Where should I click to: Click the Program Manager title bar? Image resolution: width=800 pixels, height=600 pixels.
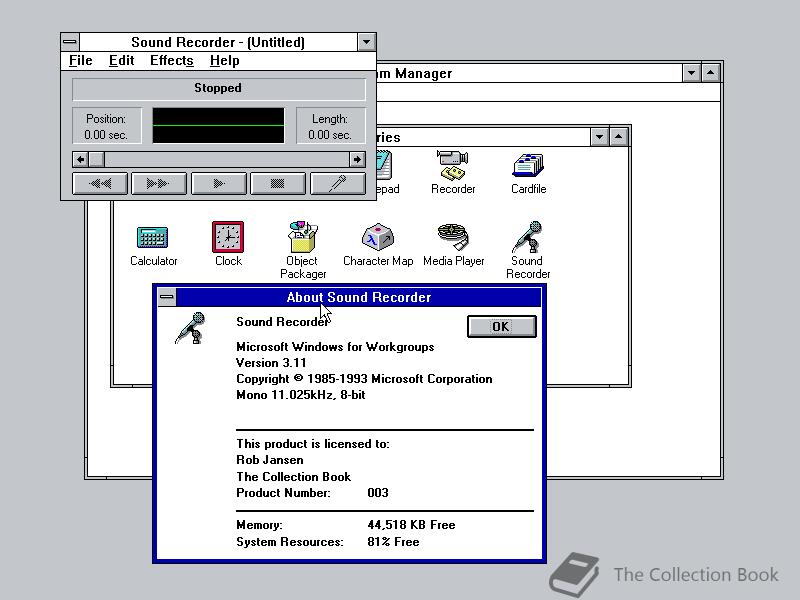(529, 73)
